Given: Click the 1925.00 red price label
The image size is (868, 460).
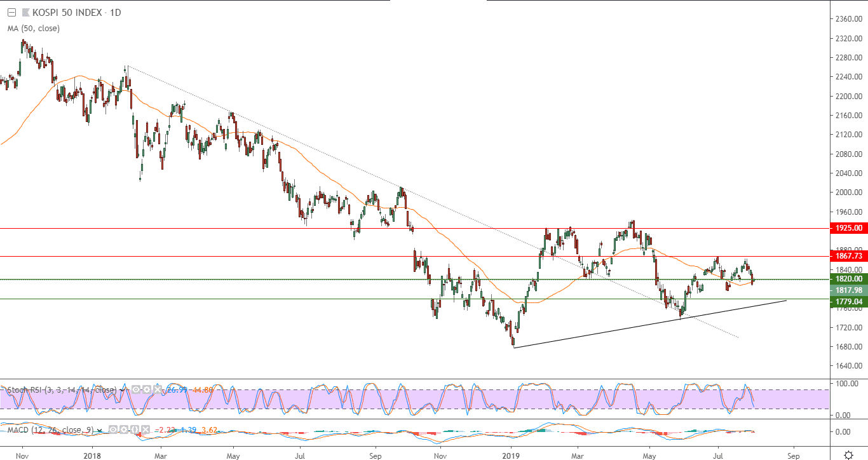Looking at the screenshot, I should (x=848, y=227).
